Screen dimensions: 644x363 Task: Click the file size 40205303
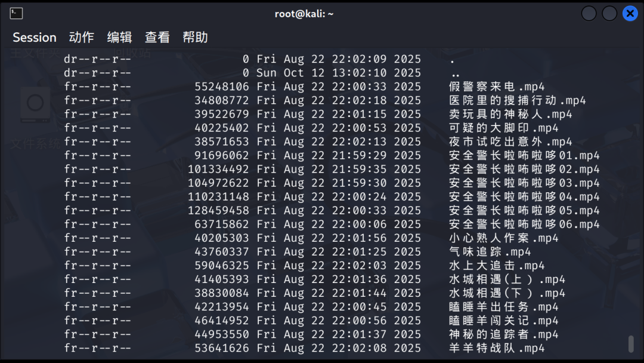point(222,238)
